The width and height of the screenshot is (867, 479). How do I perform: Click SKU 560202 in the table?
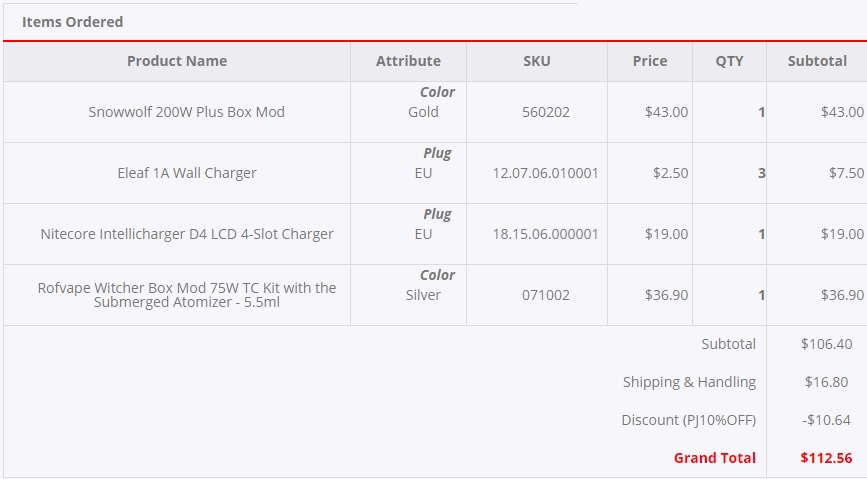546,112
